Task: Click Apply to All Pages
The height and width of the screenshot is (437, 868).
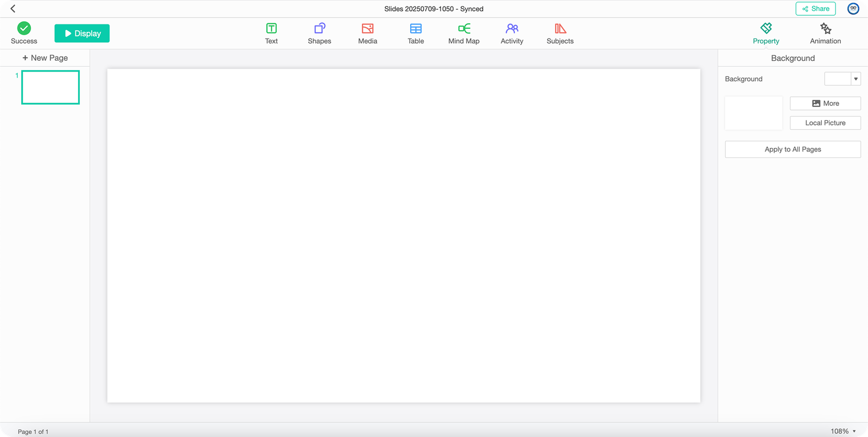Action: (793, 149)
